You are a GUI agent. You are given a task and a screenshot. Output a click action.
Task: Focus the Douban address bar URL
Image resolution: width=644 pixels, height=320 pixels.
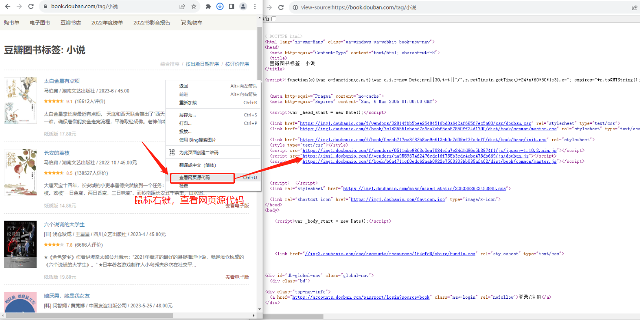pos(84,7)
